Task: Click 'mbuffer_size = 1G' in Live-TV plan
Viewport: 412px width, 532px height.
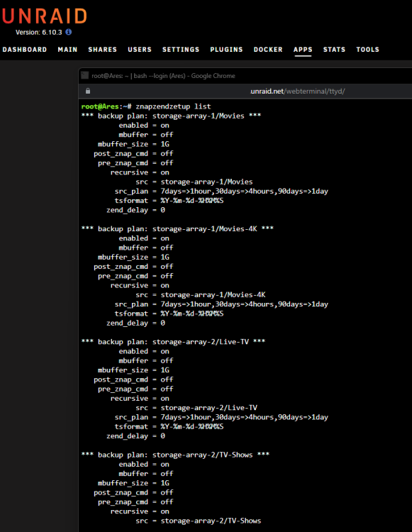Action: 133,370
